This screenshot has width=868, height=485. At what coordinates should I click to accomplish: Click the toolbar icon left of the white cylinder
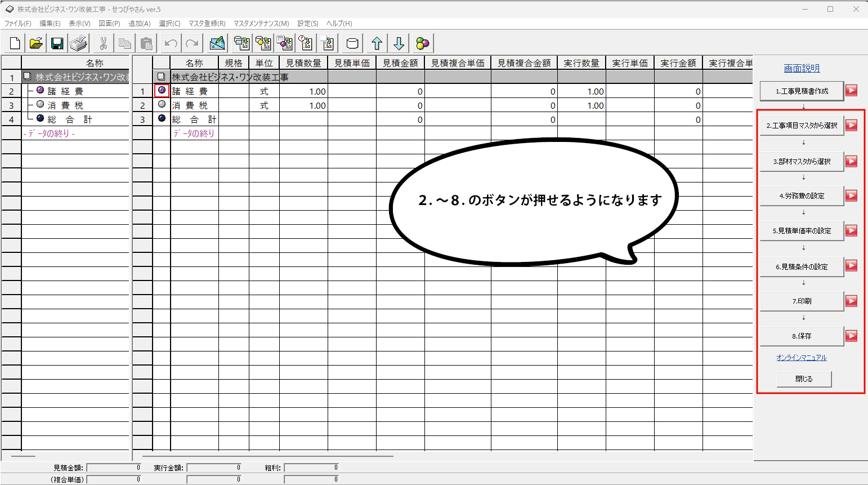tap(328, 43)
